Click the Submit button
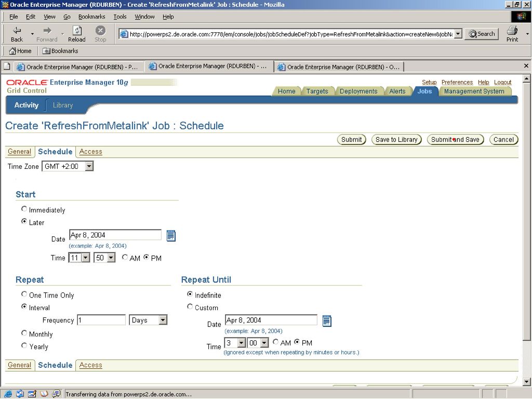Viewport: 532px width, 399px height. coord(352,139)
